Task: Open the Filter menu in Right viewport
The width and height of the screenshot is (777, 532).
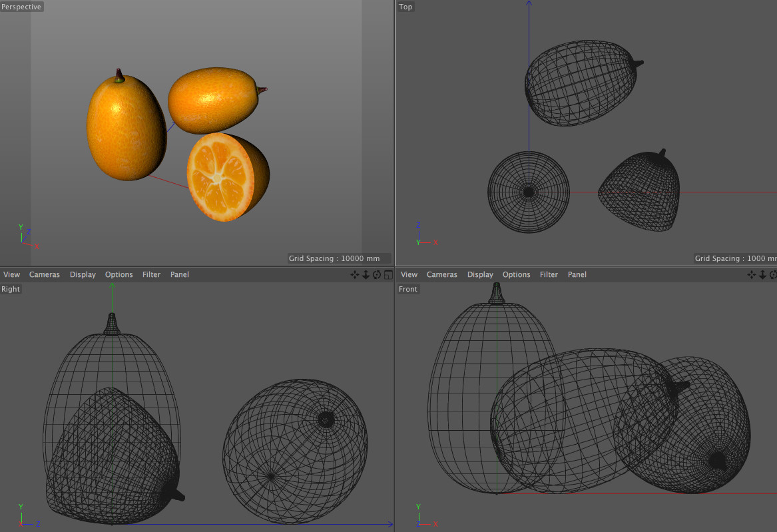Action: tap(151, 275)
